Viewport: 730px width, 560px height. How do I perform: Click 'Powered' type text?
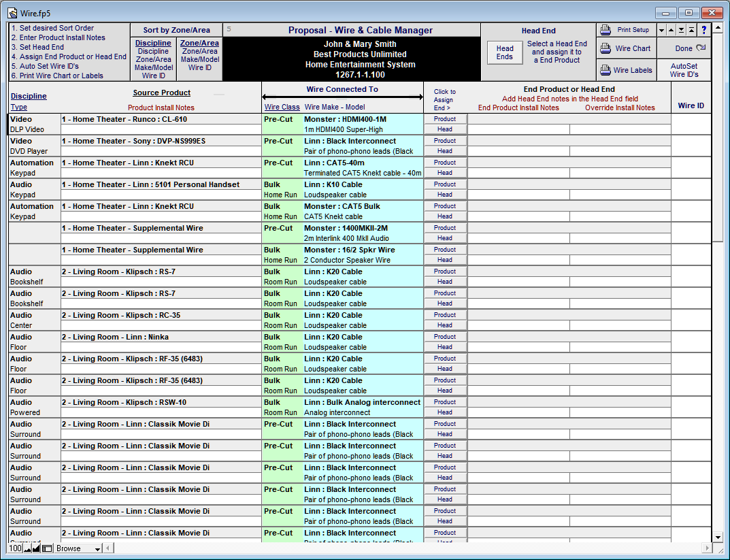click(25, 412)
